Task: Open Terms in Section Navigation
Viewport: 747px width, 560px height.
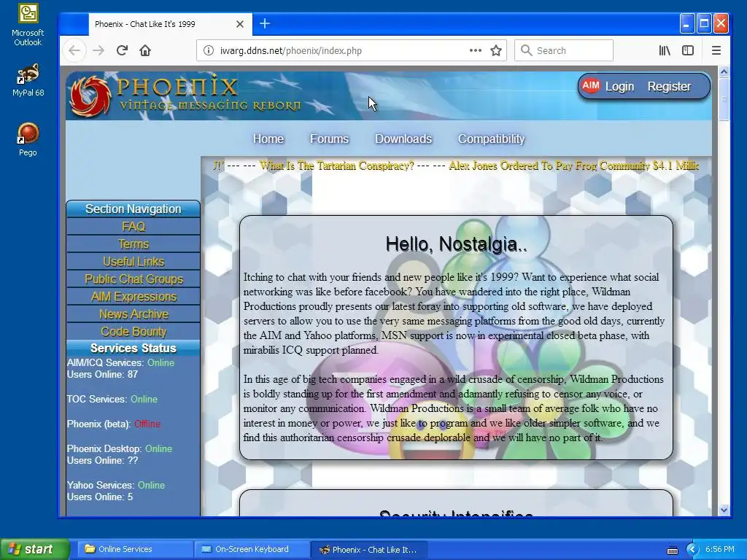Action: [133, 244]
